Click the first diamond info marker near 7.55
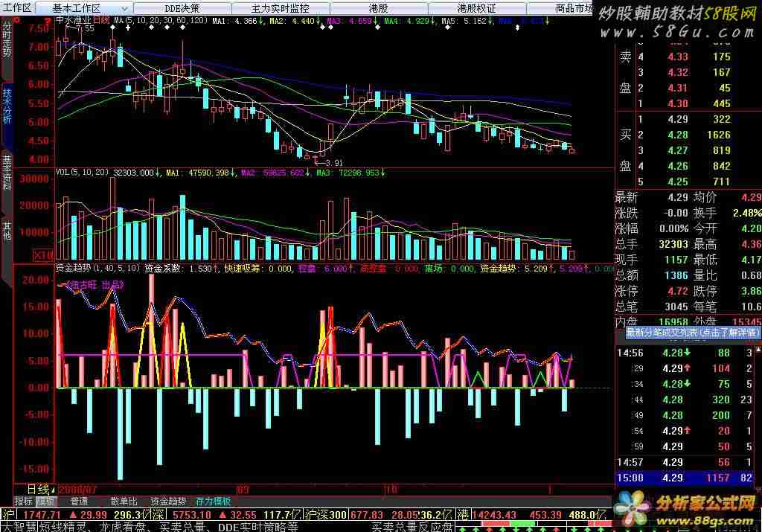Viewport: 762px width, 532px height. coord(113,28)
